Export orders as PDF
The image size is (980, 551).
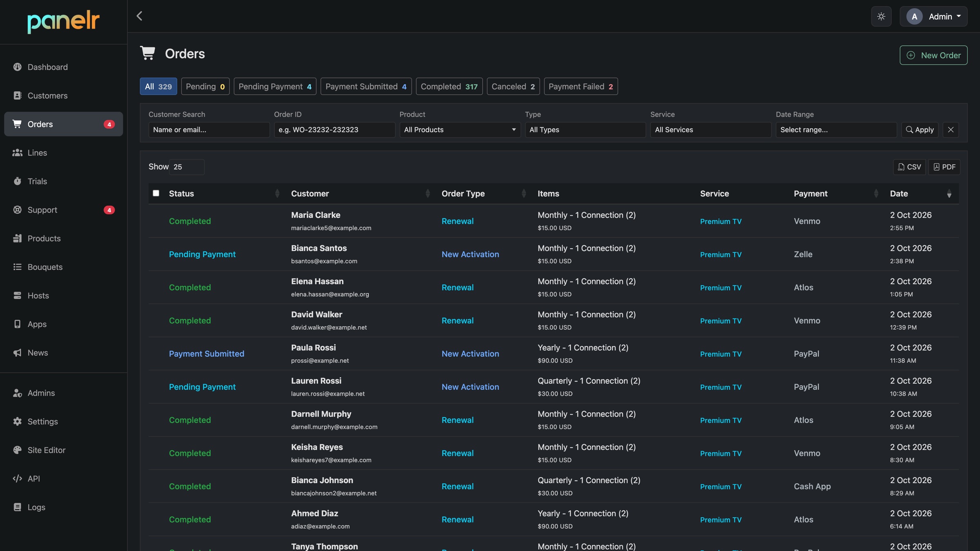click(944, 167)
